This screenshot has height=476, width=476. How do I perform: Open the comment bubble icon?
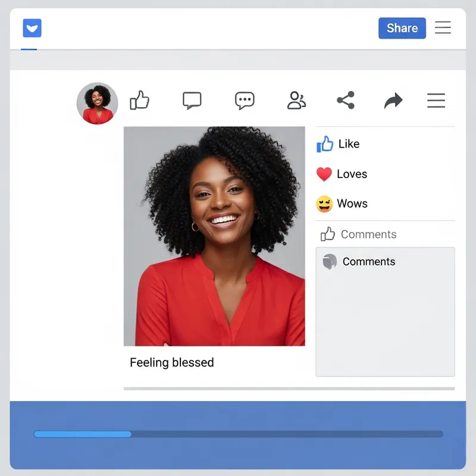(192, 100)
